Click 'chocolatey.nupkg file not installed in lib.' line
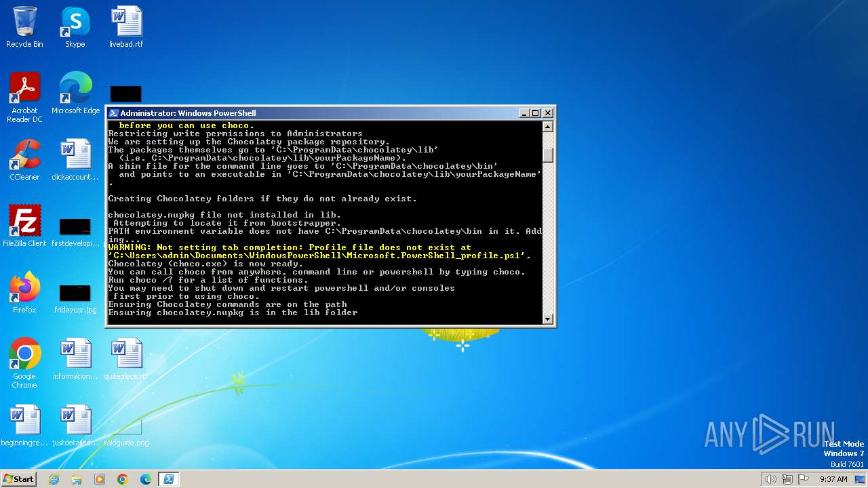Image resolution: width=868 pixels, height=488 pixels. pyautogui.click(x=224, y=215)
